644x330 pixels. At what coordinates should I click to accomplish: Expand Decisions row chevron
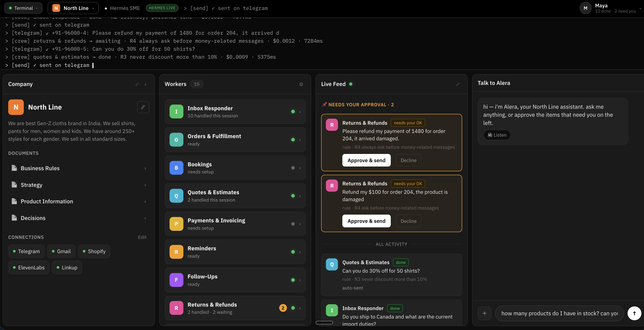pyautogui.click(x=145, y=218)
